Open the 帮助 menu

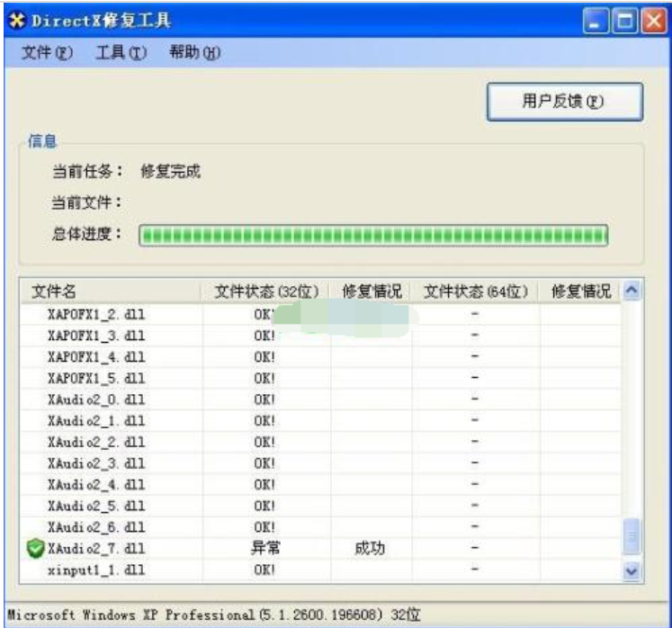(194, 54)
